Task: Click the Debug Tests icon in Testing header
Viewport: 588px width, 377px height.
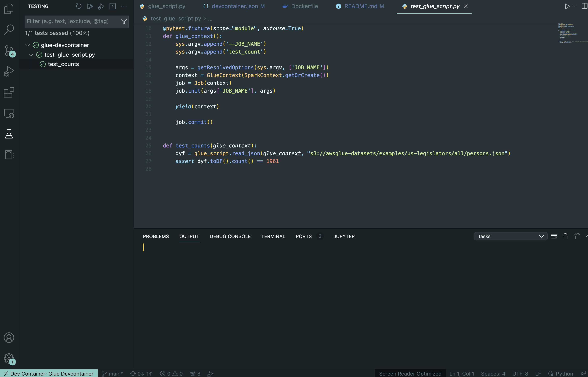Action: (101, 6)
